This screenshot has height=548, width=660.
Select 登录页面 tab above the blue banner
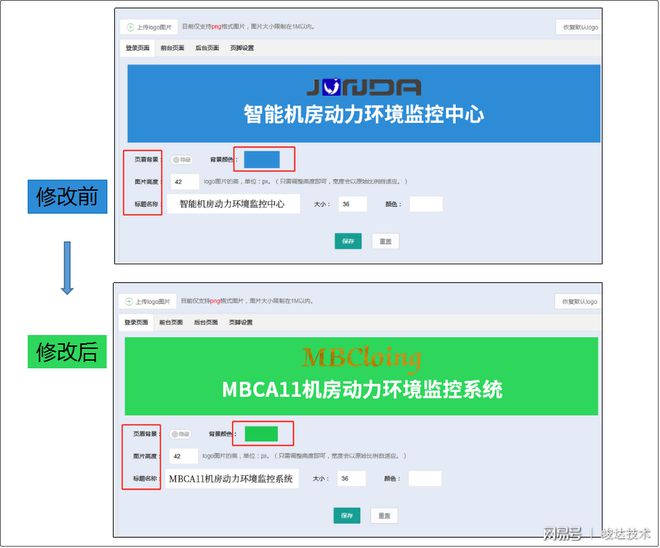137,48
